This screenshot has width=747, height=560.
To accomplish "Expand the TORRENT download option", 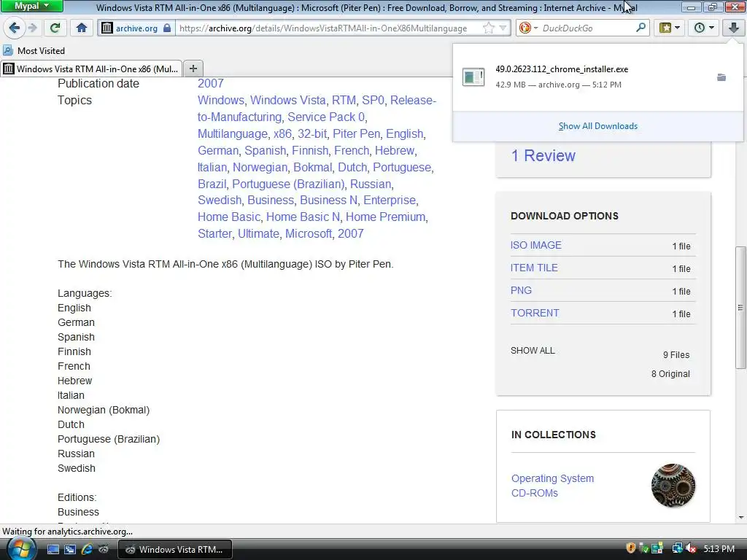I will 535,313.
